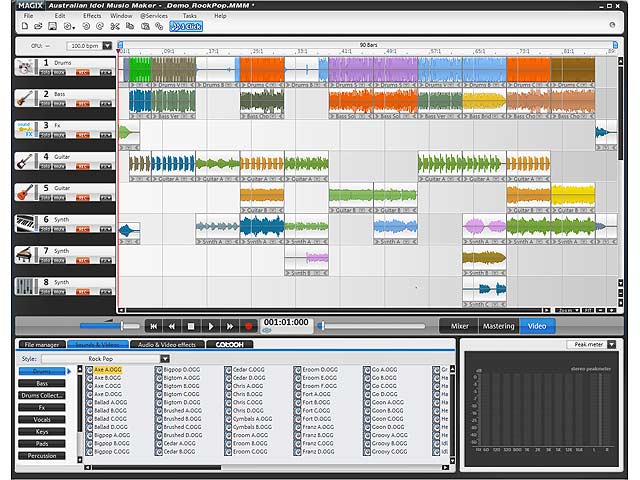Open the Mastering panel

tap(498, 326)
